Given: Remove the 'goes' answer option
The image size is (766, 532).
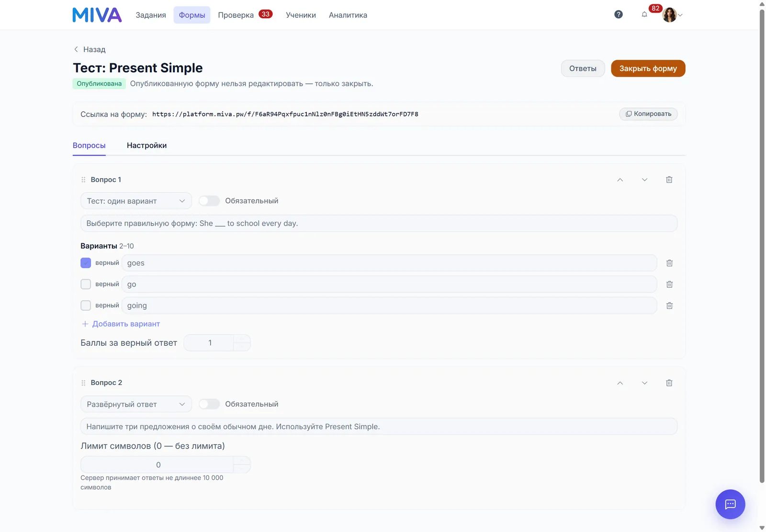Looking at the screenshot, I should point(670,263).
